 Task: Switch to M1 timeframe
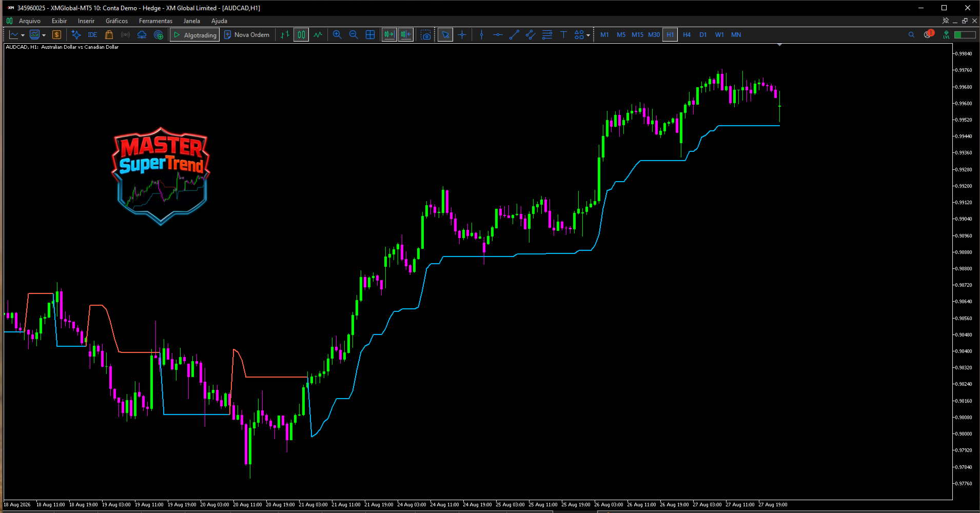604,35
